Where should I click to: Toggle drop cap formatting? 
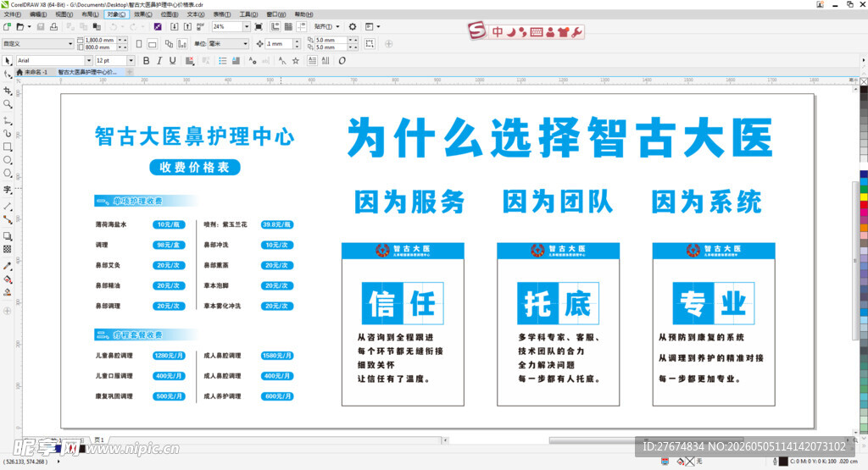(236, 61)
